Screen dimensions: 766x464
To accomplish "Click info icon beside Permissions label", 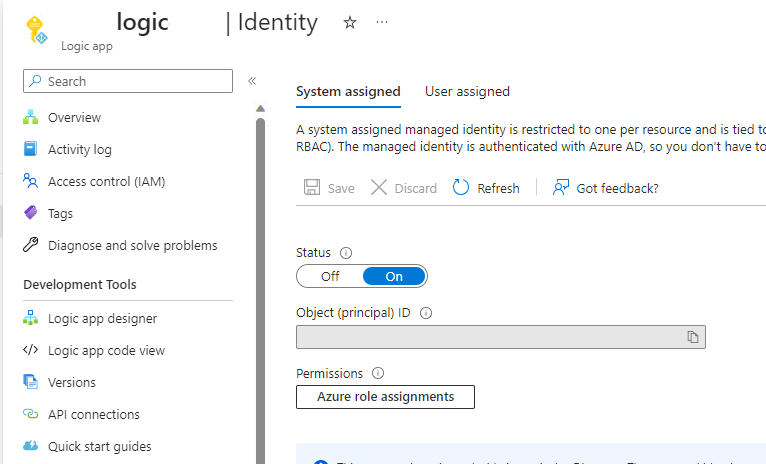I will pyautogui.click(x=378, y=373).
